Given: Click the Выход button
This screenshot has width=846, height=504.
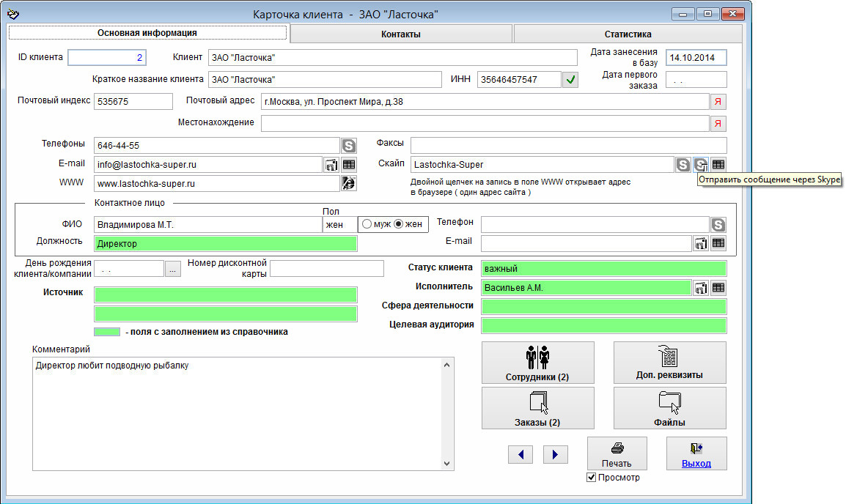Looking at the screenshot, I should (696, 453).
